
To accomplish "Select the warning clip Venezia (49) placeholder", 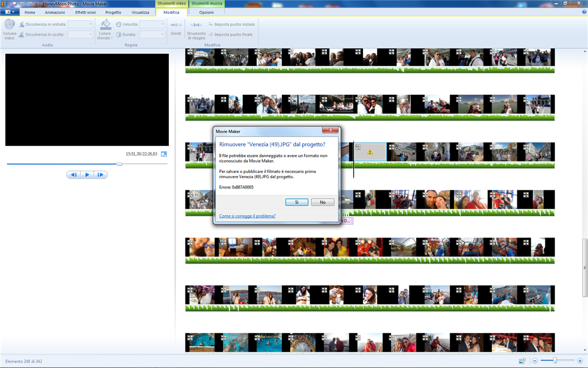I will (370, 152).
